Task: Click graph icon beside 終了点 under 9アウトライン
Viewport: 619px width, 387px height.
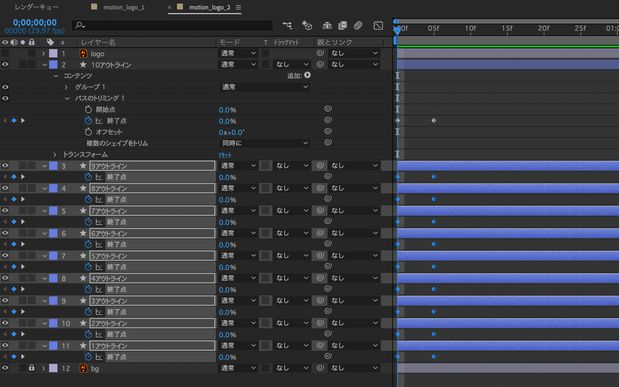Action: click(99, 177)
